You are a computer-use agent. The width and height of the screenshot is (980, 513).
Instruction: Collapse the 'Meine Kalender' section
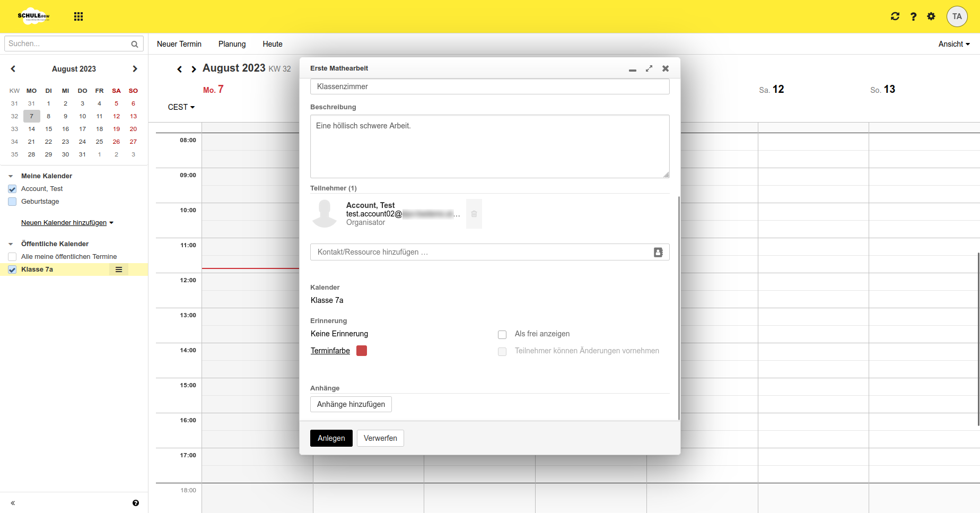[x=11, y=176]
